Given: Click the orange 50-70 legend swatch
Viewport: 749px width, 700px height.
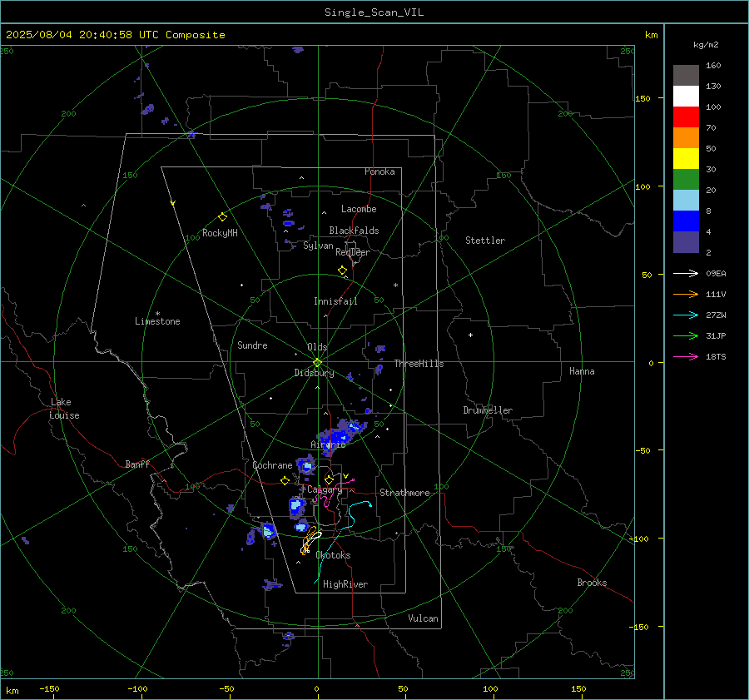Looking at the screenshot, I should (686, 137).
